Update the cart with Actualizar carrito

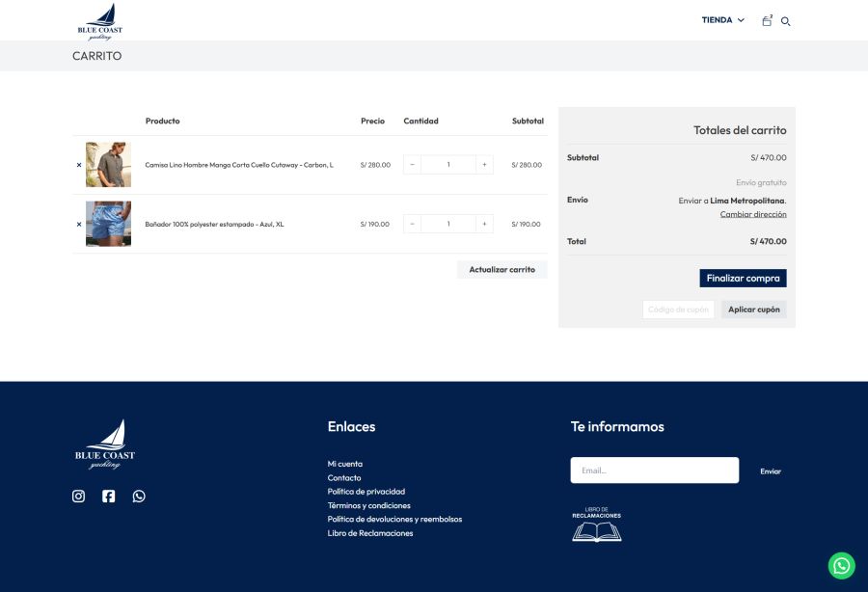[502, 269]
